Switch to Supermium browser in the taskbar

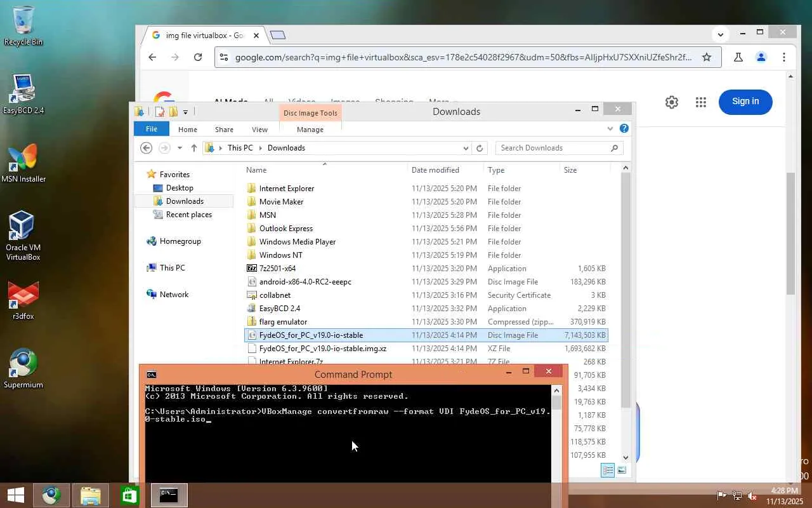point(51,495)
